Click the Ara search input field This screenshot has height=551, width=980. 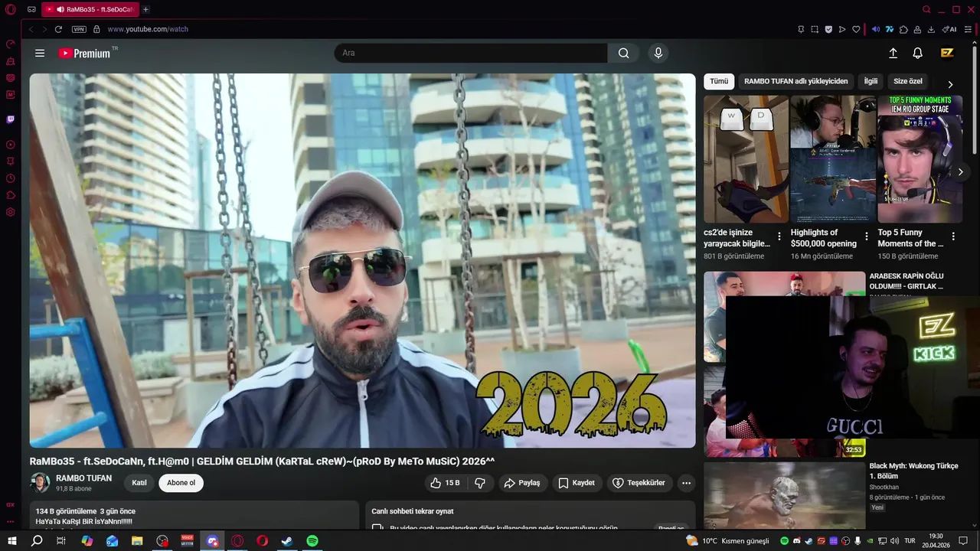tap(471, 54)
